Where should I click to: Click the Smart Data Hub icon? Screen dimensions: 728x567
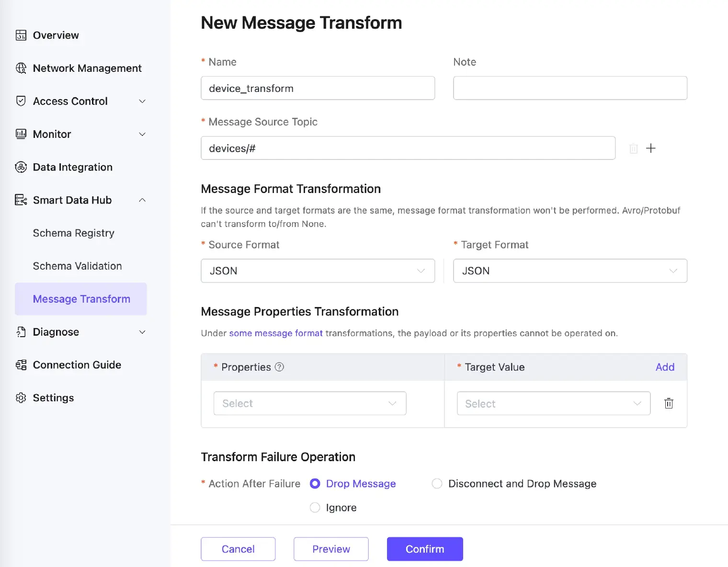tap(21, 200)
